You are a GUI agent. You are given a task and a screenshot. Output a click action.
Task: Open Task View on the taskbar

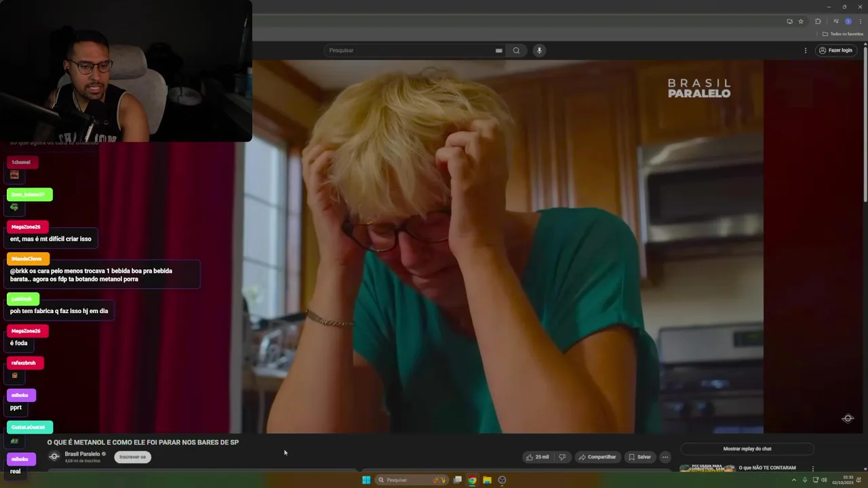pos(458,480)
